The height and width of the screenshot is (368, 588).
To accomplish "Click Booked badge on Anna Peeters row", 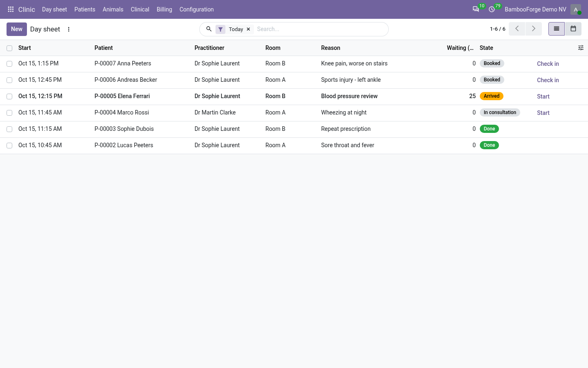I will (x=492, y=63).
